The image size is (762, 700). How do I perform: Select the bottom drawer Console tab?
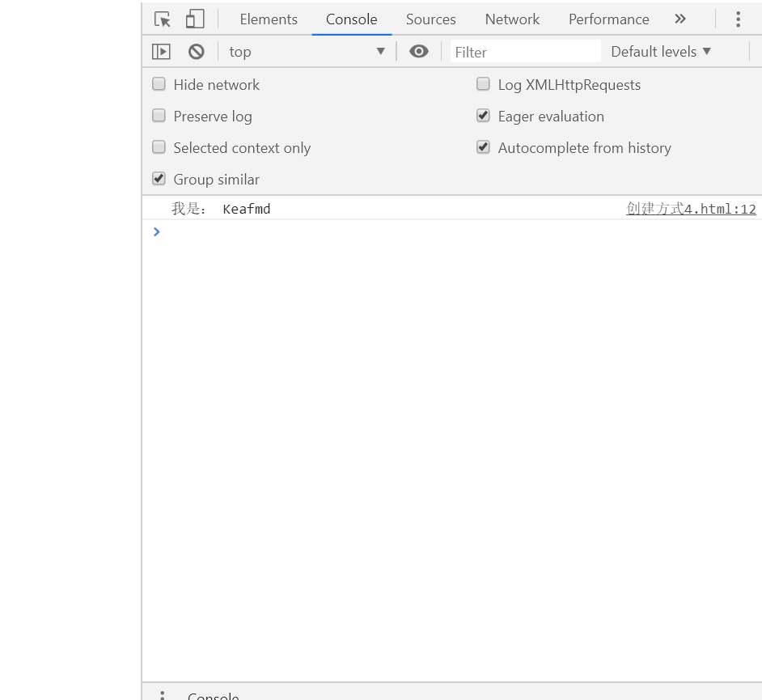point(214,696)
